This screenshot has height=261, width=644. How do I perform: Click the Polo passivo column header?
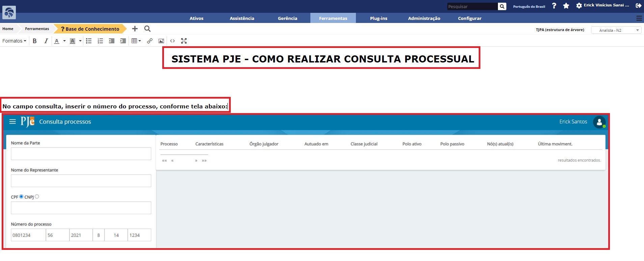pos(452,144)
